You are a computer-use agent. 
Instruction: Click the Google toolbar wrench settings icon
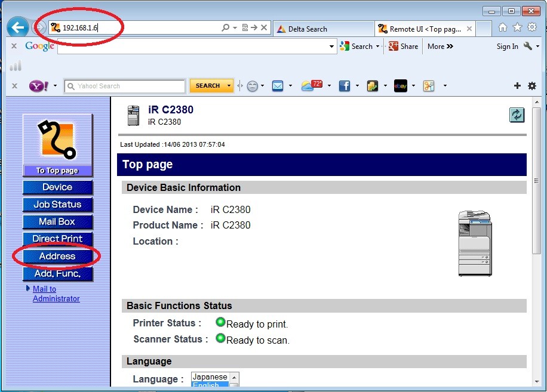528,46
